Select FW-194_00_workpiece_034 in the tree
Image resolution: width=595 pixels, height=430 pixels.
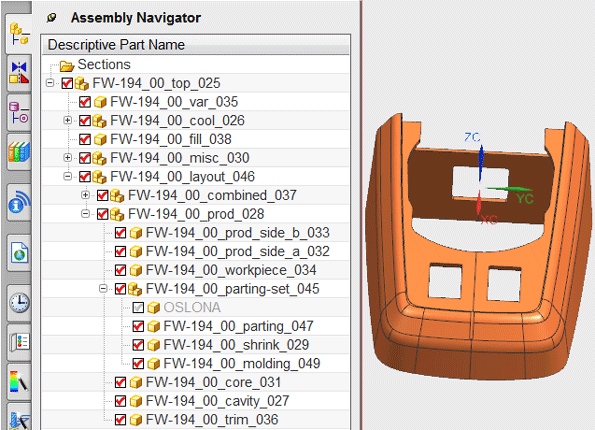tap(231, 270)
